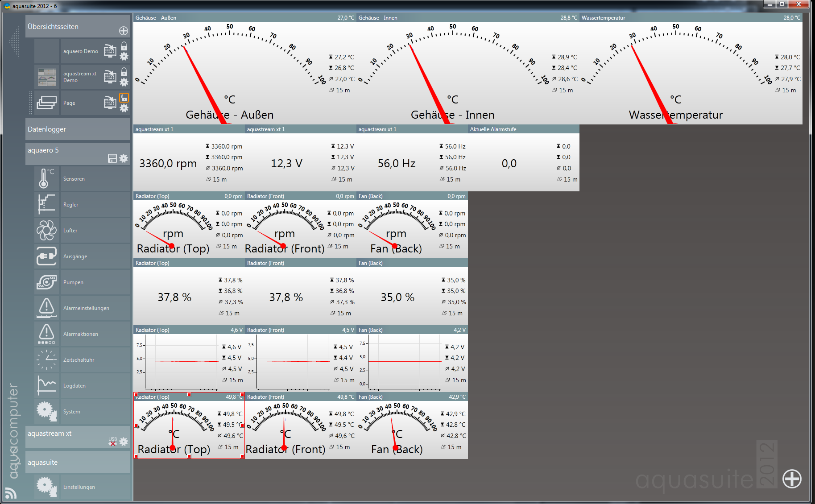Image resolution: width=815 pixels, height=504 pixels.
Task: Open the Page overview entry label
Action: point(69,103)
